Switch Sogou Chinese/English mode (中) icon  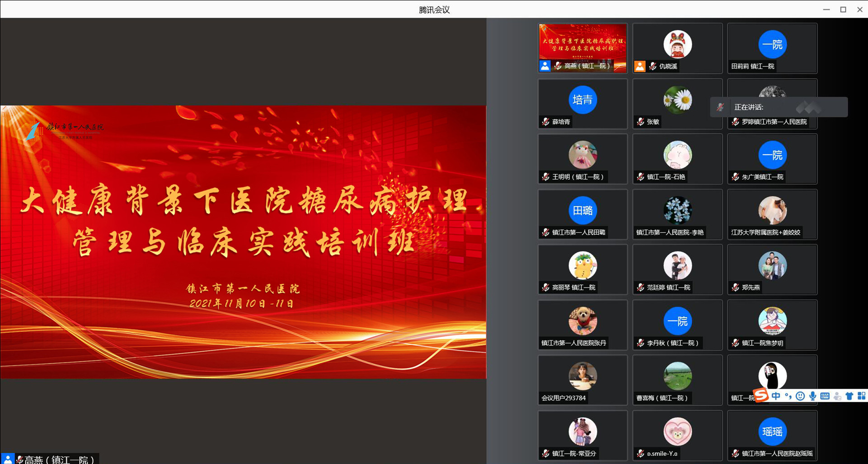click(x=776, y=396)
